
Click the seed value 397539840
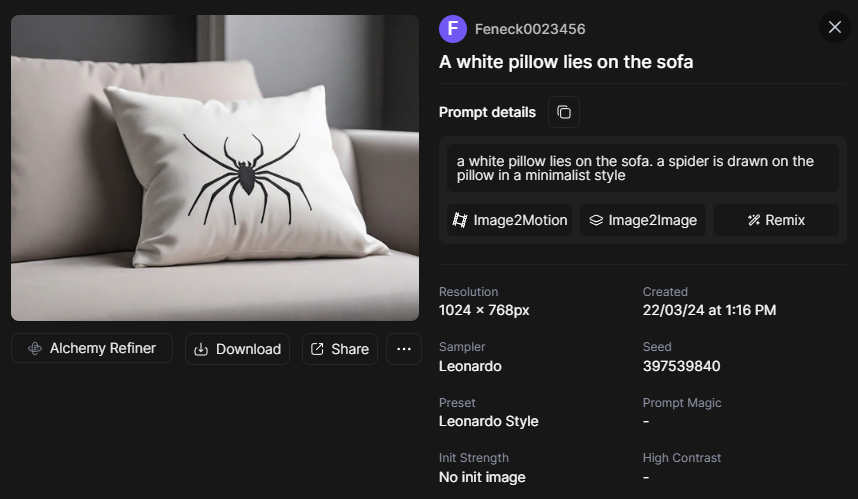(681, 366)
